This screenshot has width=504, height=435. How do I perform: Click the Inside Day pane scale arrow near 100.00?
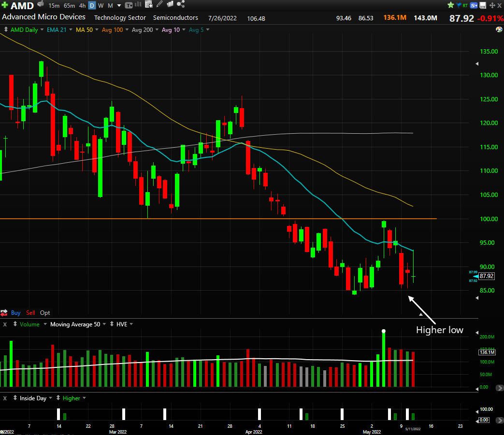pos(477,411)
